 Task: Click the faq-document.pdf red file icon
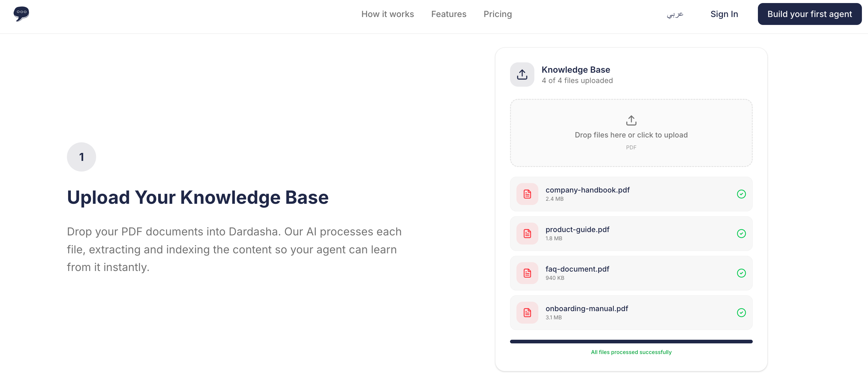(527, 273)
